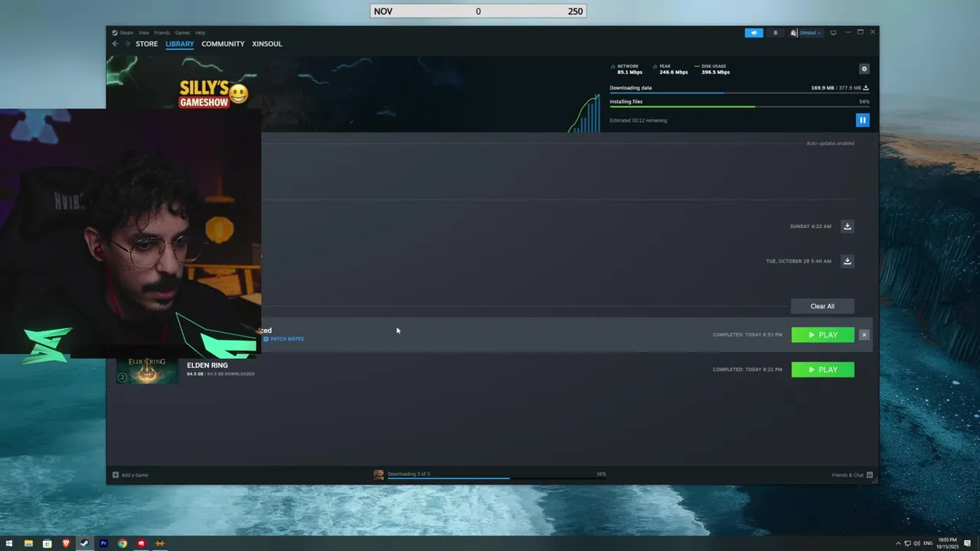Click the Steam taskbar icon
The width and height of the screenshot is (980, 551).
tap(84, 543)
